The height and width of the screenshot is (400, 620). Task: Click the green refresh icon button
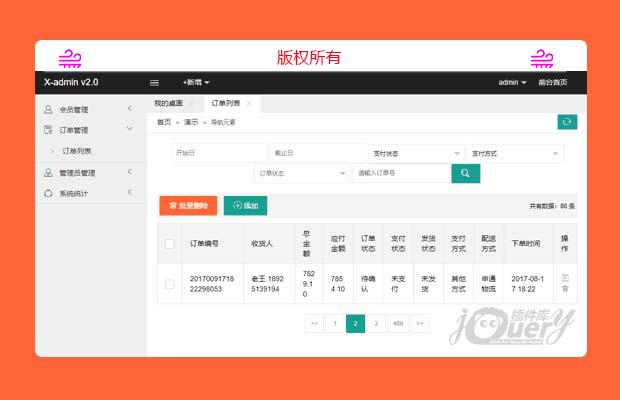(567, 122)
